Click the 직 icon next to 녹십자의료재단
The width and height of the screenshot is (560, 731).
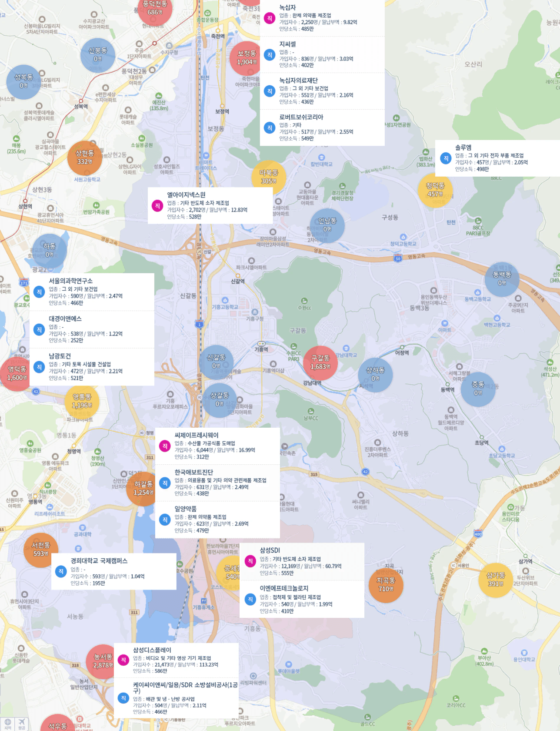[x=270, y=91]
